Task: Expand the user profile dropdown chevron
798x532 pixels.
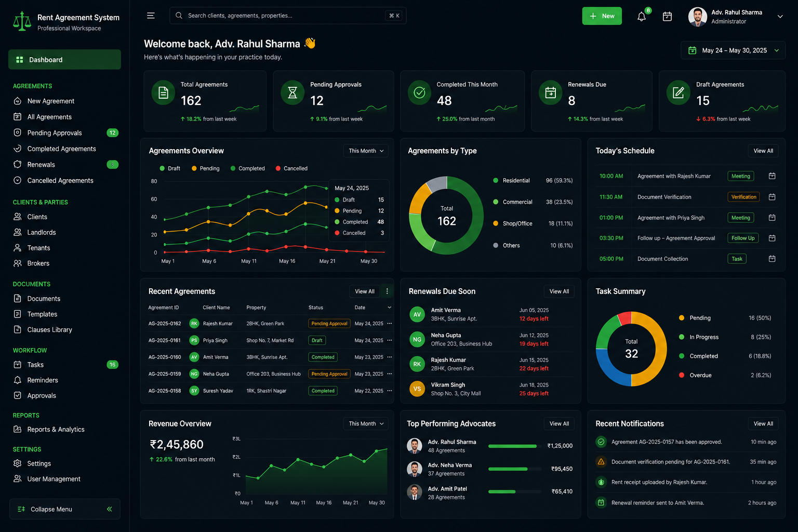Action: coord(780,17)
